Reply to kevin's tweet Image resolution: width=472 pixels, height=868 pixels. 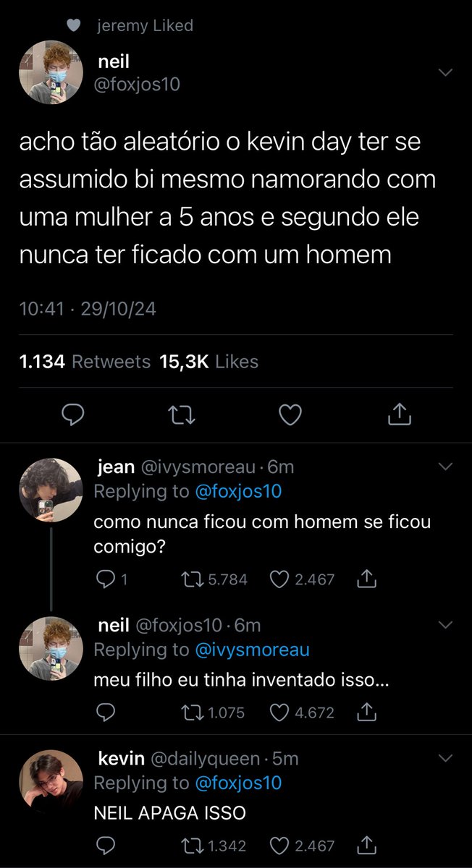tap(106, 845)
